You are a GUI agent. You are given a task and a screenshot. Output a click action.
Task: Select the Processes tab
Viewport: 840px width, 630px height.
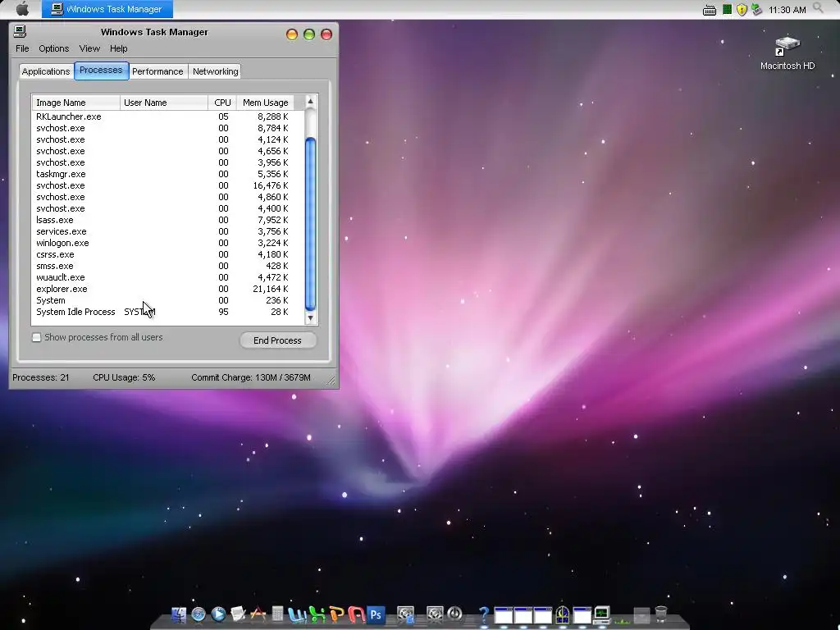[x=101, y=71]
